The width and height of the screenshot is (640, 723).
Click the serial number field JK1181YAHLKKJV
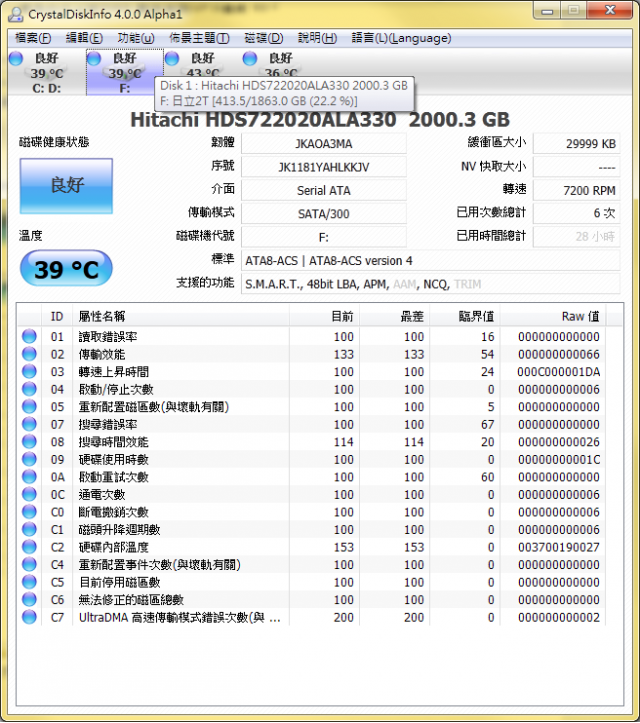(x=324, y=167)
